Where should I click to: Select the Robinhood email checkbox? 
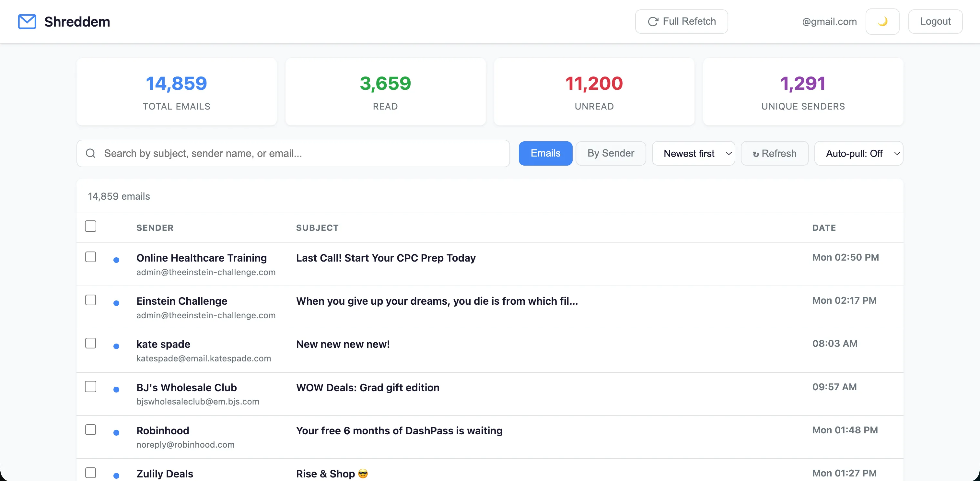90,429
